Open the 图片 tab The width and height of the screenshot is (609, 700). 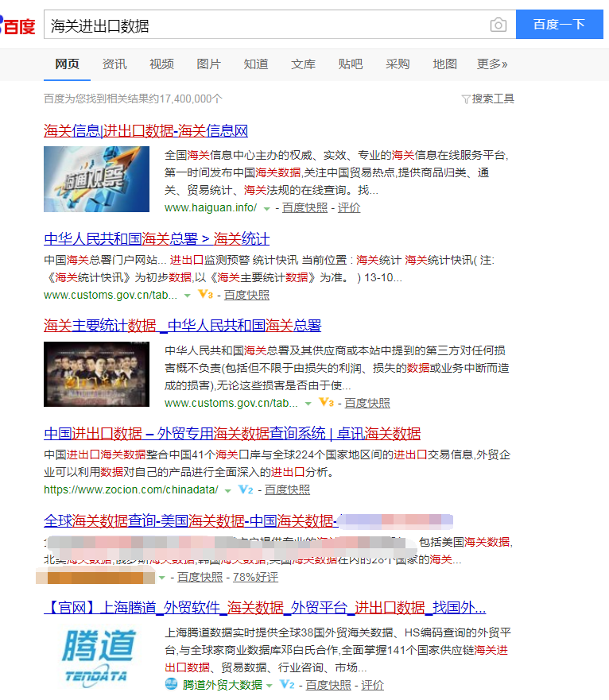(208, 64)
